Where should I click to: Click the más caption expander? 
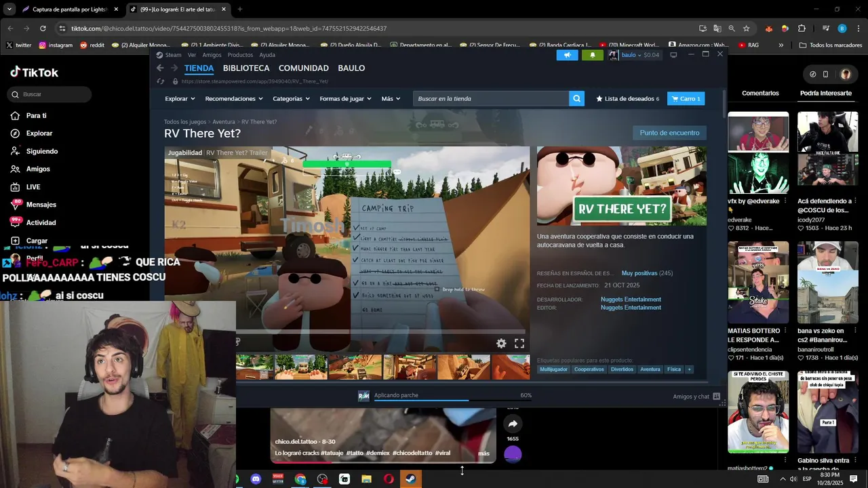pyautogui.click(x=484, y=453)
